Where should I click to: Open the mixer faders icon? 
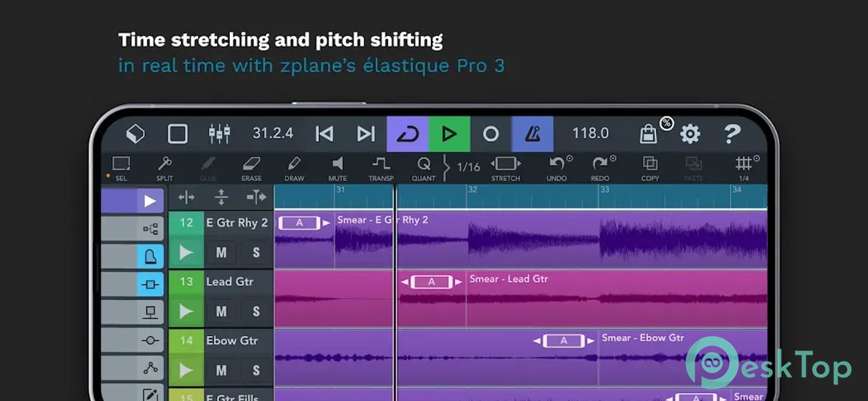(219, 134)
